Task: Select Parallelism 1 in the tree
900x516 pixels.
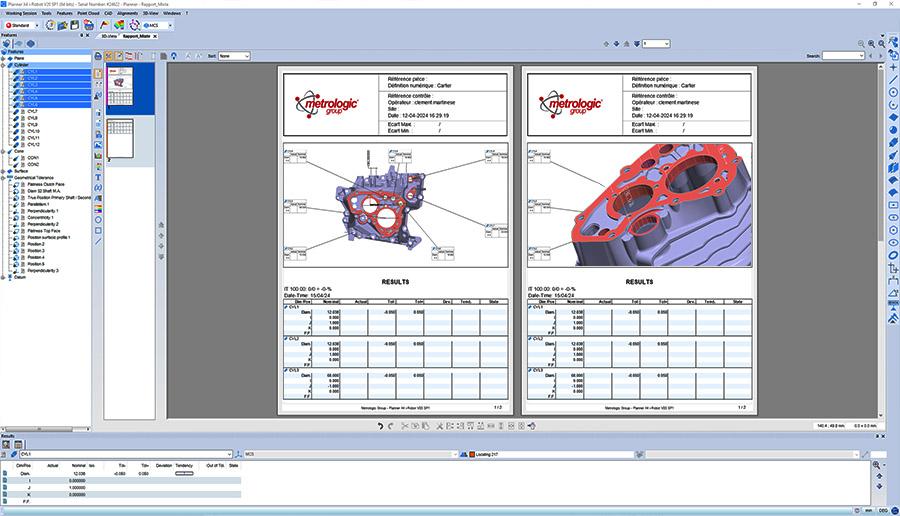Action: pos(38,204)
